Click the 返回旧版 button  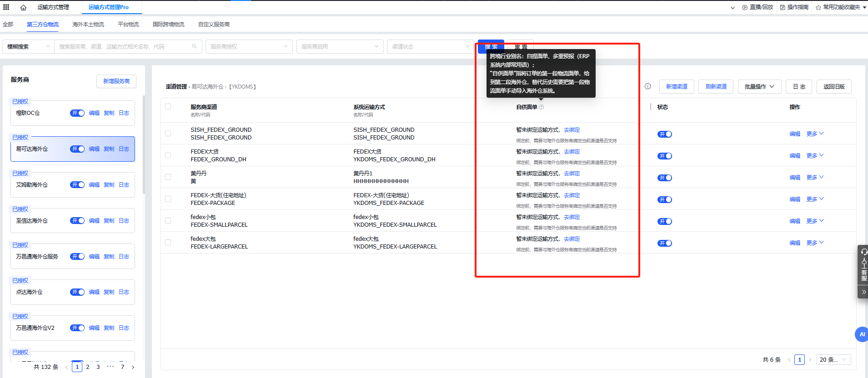(x=834, y=86)
